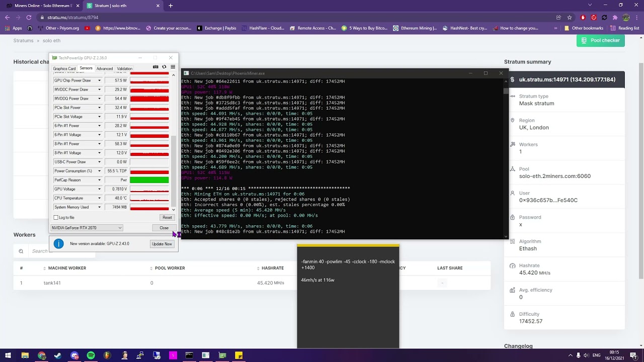Click the Reset button in GPU-Z
Screen dimensions: 644x362
[167, 218]
